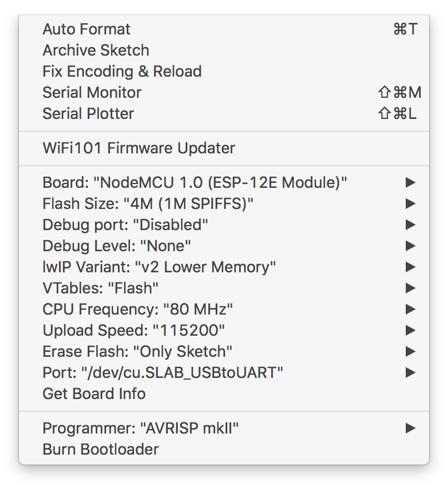
Task: Expand lwIP Variant options
Action: pyautogui.click(x=159, y=267)
